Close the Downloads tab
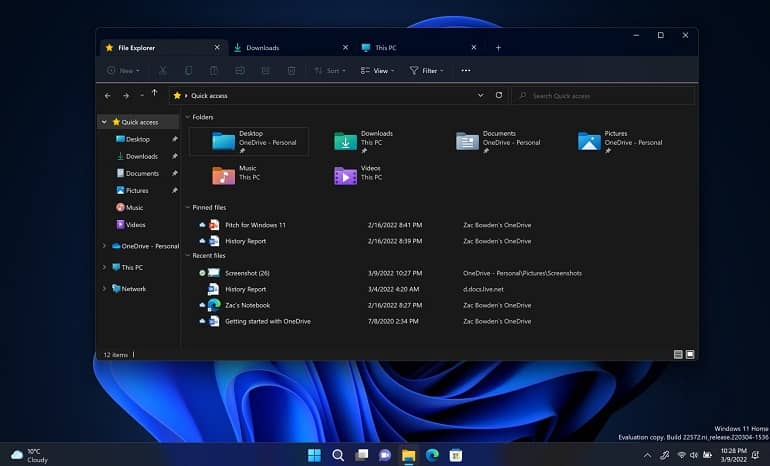This screenshot has height=466, width=770. 345,48
